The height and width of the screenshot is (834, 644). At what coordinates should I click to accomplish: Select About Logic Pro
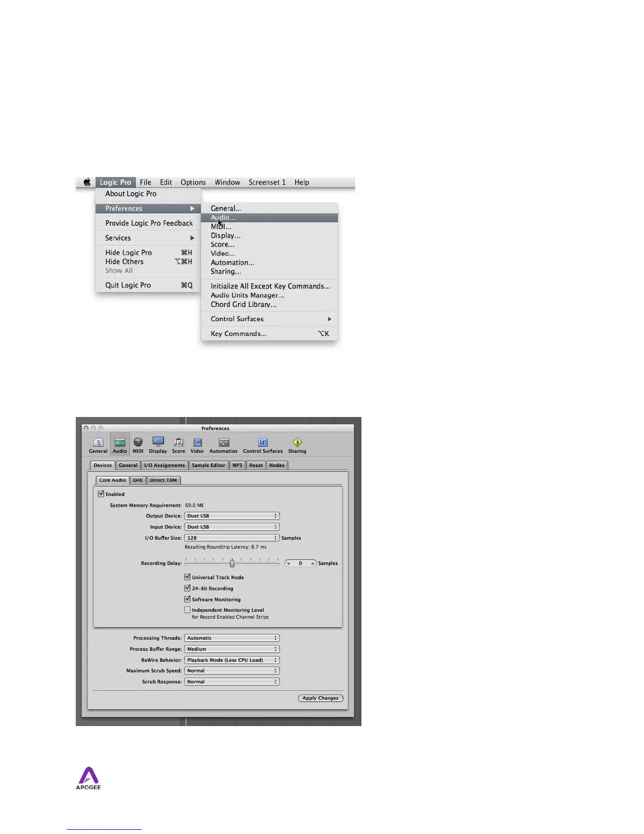(148, 194)
